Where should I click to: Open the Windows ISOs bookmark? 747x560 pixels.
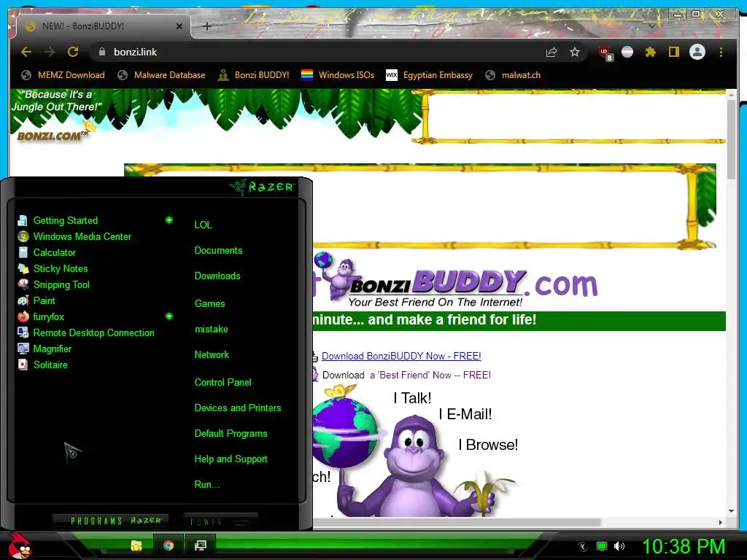tap(338, 75)
